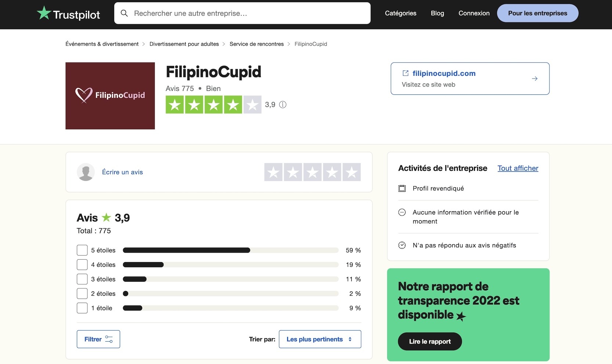
Task: Select the Blog menu item
Action: [437, 13]
